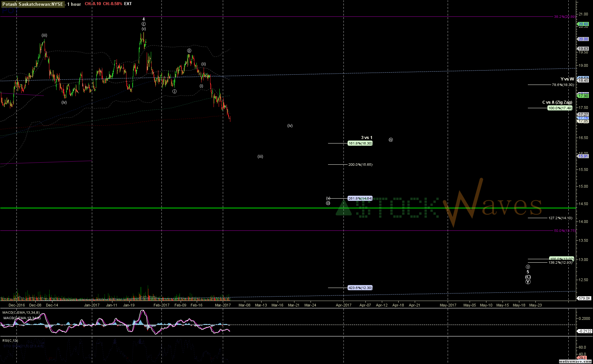Click the '1 hour' timeframe label
Screen dimensions: 593x364
(x=74, y=4)
